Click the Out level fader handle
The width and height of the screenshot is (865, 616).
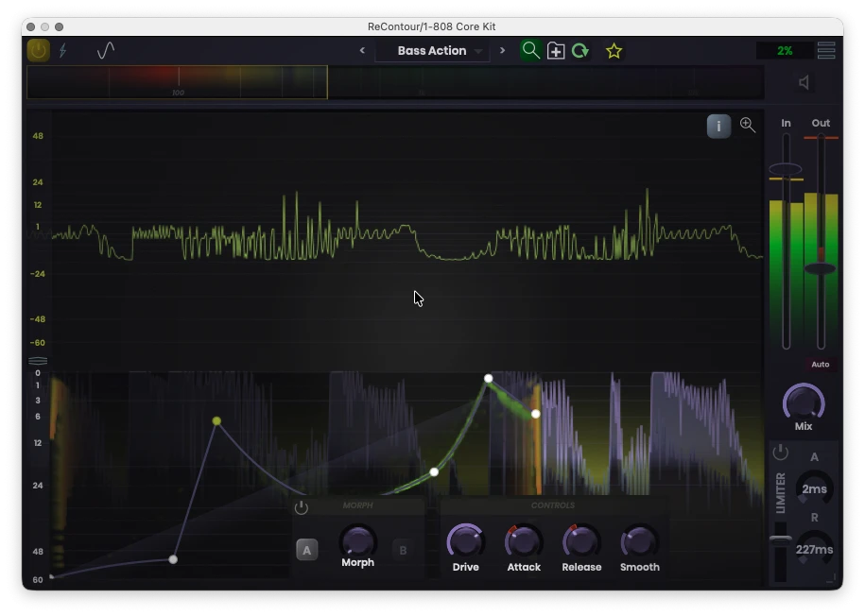pos(821,269)
